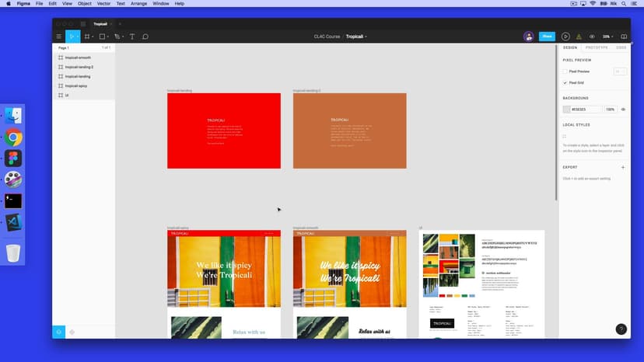Image resolution: width=644 pixels, height=362 pixels.
Task: Switch to the Prototype tab
Action: click(x=597, y=47)
